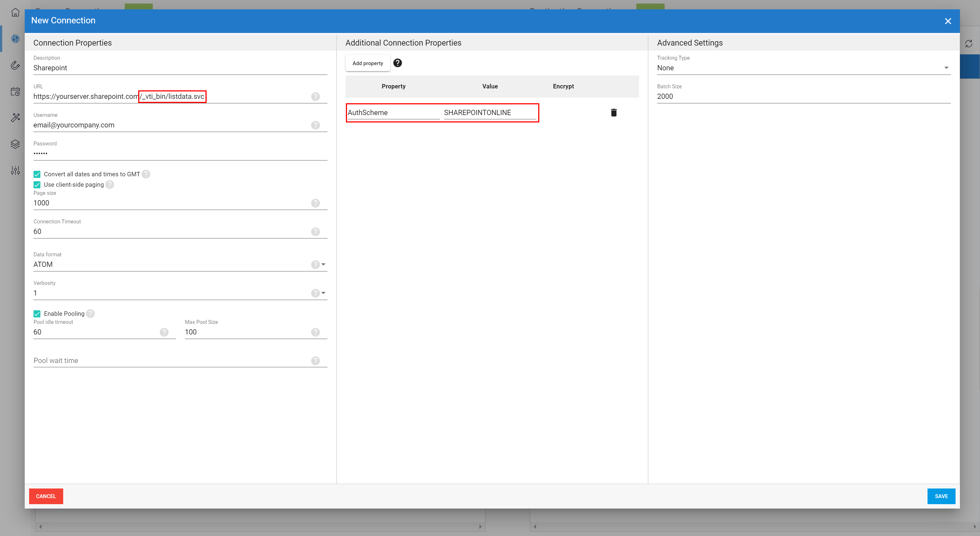Open settings sliders icon at sidebar bottom
Image resolution: width=980 pixels, height=536 pixels.
coord(15,170)
